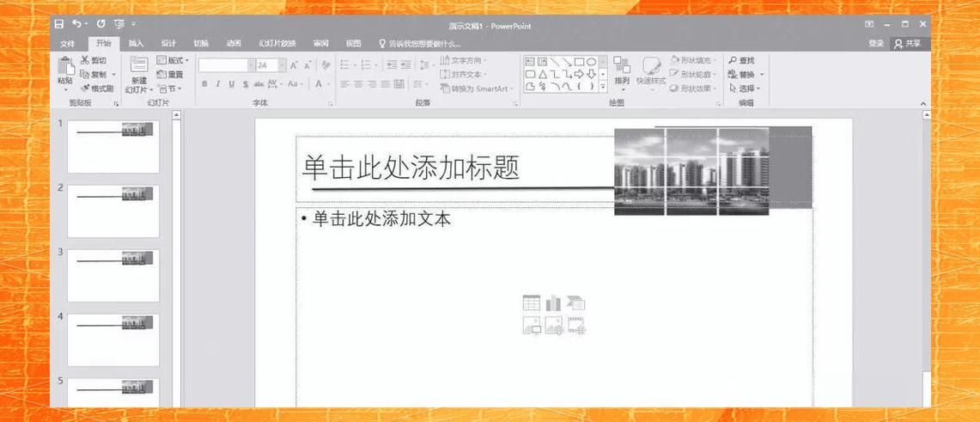Viewport: 980px width, 422px height.
Task: Open Convert to SmartArt dropdown
Action: tap(476, 89)
